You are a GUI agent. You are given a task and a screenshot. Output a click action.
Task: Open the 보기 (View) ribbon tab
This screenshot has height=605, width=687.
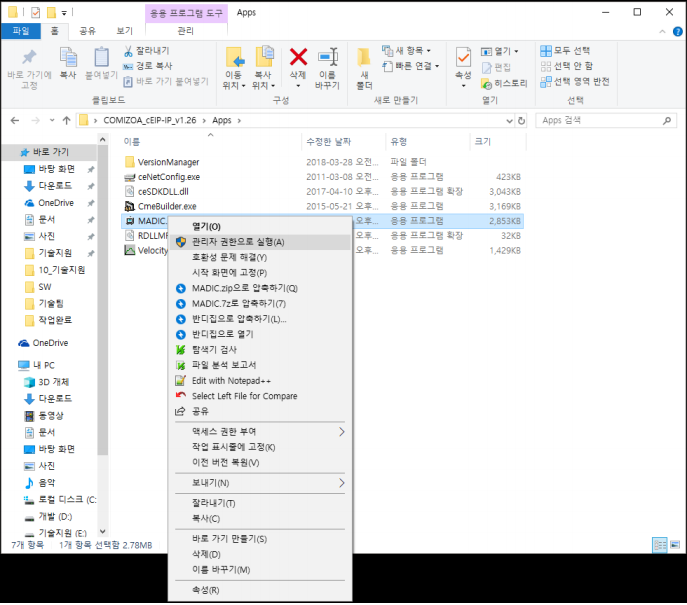tap(124, 31)
